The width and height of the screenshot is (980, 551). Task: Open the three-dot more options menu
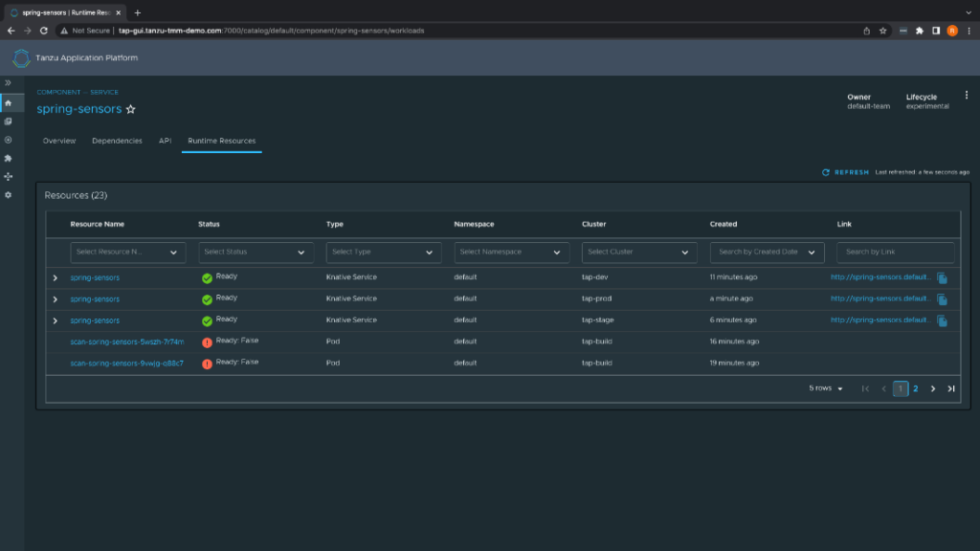tap(966, 96)
